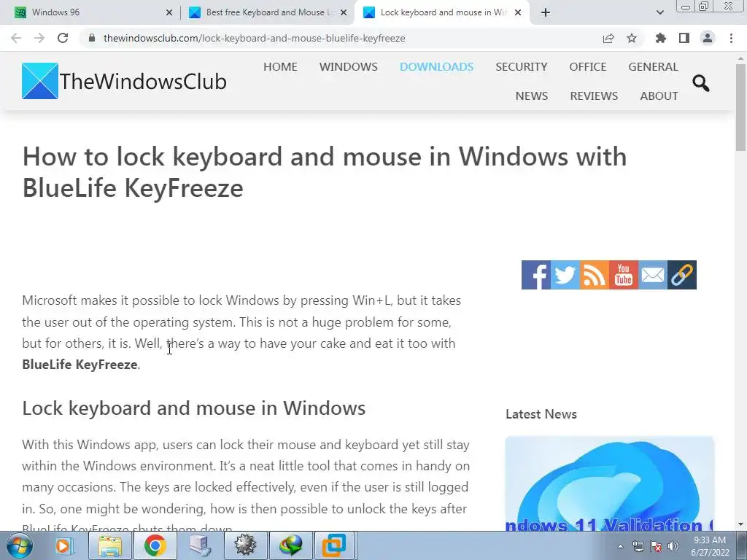Click the taskbar clock showing 9:33 AM

[x=710, y=546]
